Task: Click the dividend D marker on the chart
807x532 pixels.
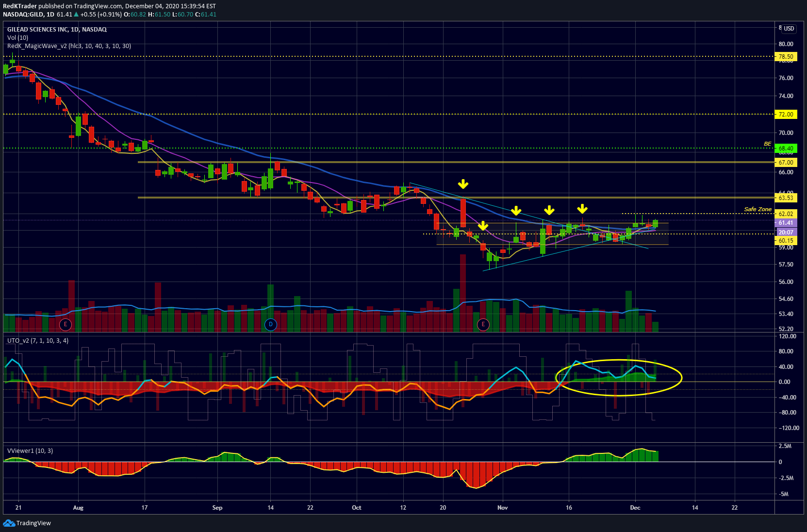Action: [271, 325]
